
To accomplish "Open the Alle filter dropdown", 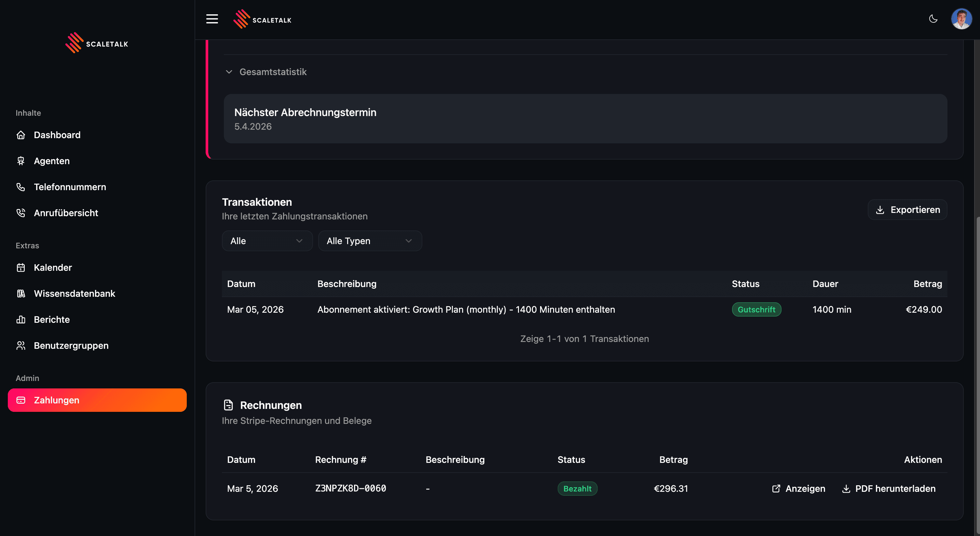I will 267,241.
